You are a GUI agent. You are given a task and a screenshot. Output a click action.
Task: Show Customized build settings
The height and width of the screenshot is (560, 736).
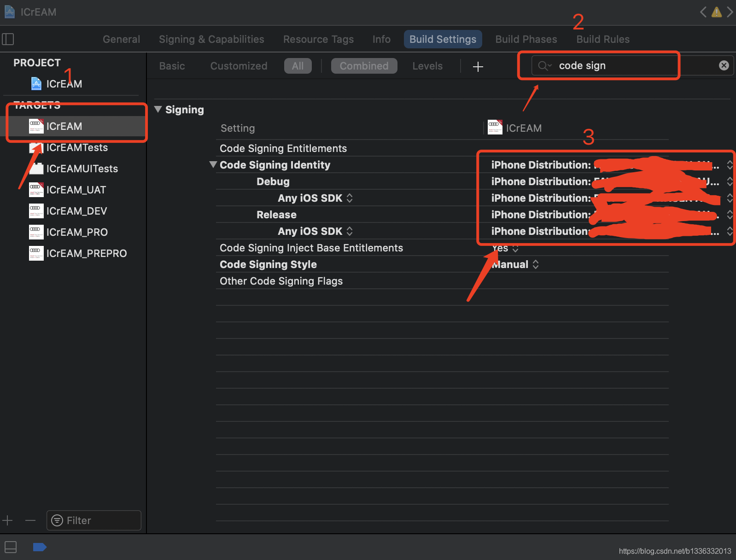pos(239,66)
